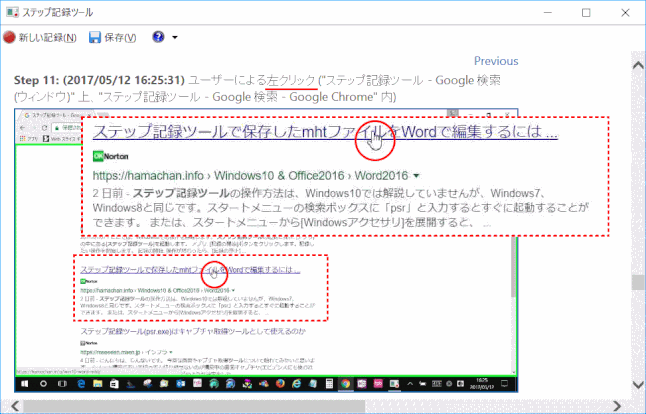Start a new recording with 新しい記録(N)
The image size is (646, 414).
coord(40,37)
